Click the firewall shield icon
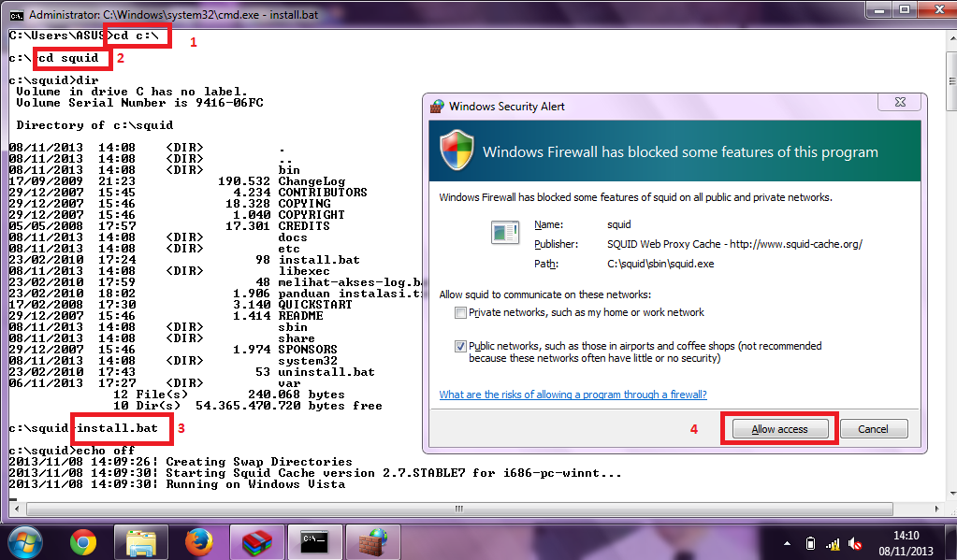This screenshot has width=957, height=560. click(457, 151)
